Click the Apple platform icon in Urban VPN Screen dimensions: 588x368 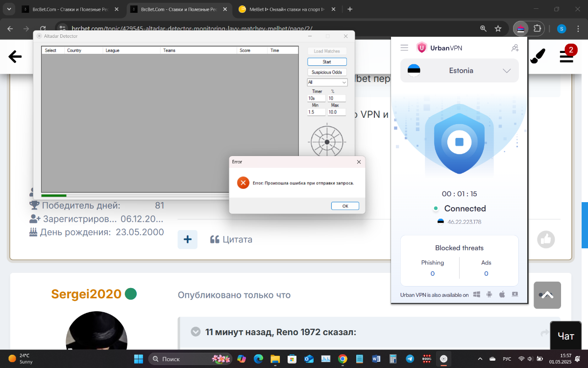point(502,295)
